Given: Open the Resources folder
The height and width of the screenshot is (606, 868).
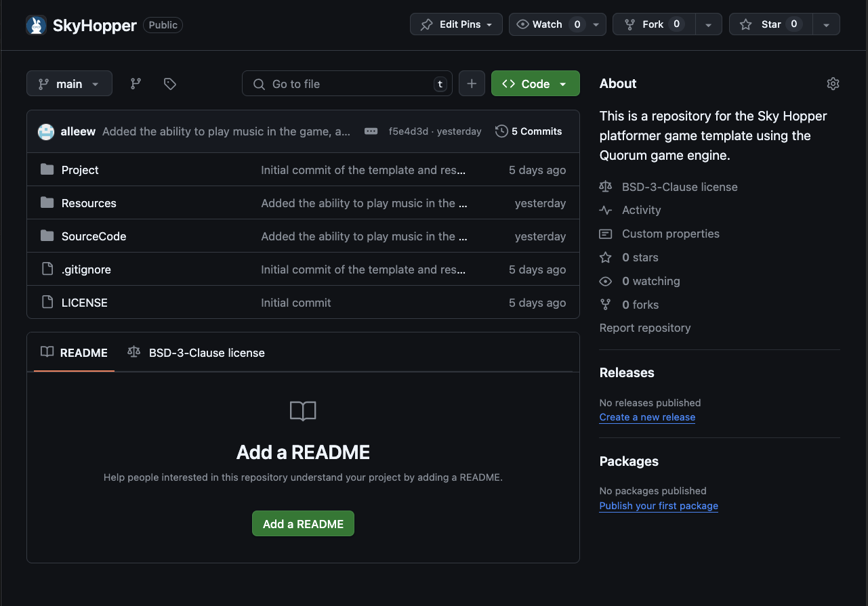Looking at the screenshot, I should pyautogui.click(x=89, y=203).
